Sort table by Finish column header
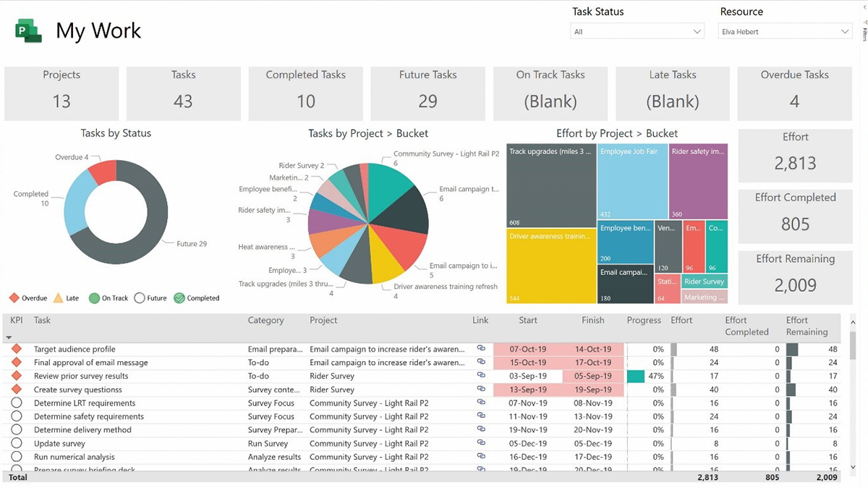 click(593, 320)
